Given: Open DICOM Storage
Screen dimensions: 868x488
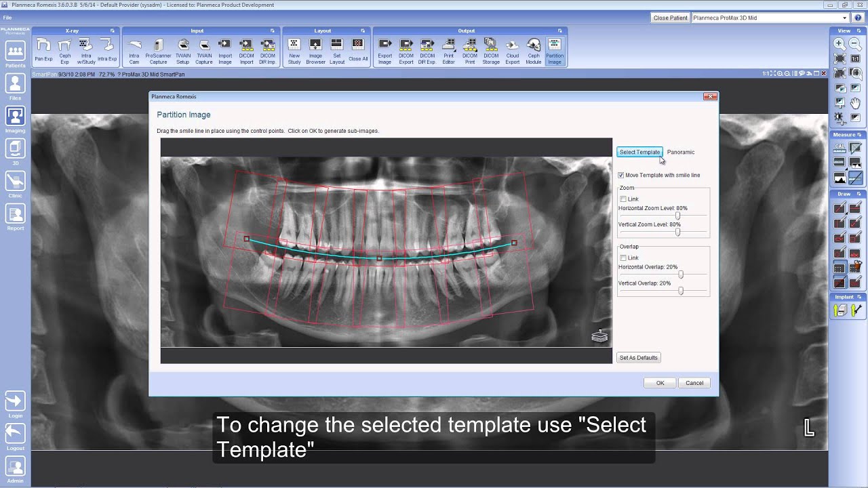Looking at the screenshot, I should [491, 51].
